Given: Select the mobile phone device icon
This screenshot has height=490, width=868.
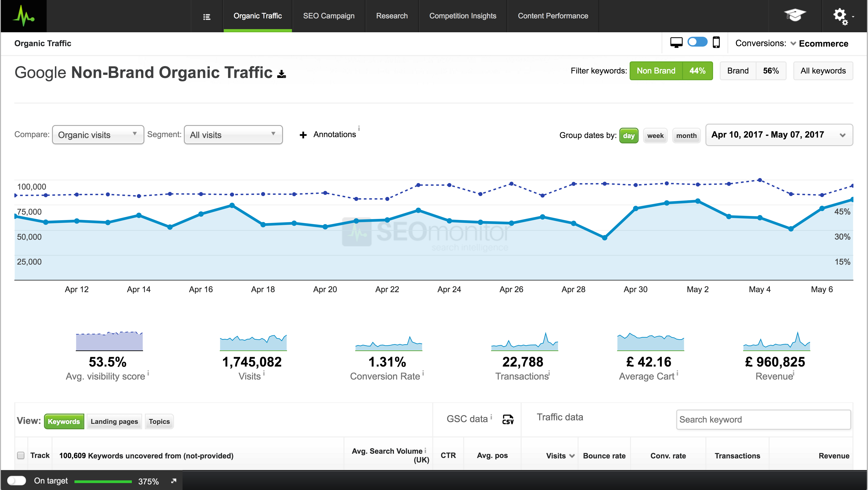Looking at the screenshot, I should tap(716, 43).
